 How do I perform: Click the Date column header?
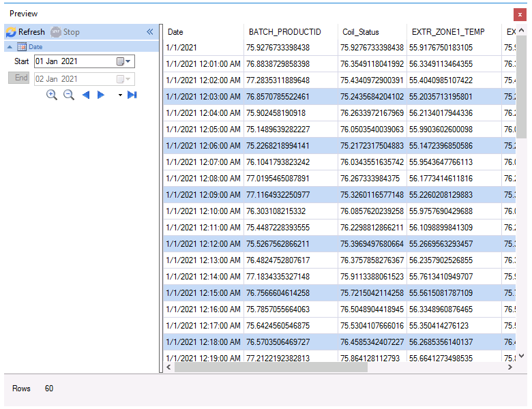[203, 32]
